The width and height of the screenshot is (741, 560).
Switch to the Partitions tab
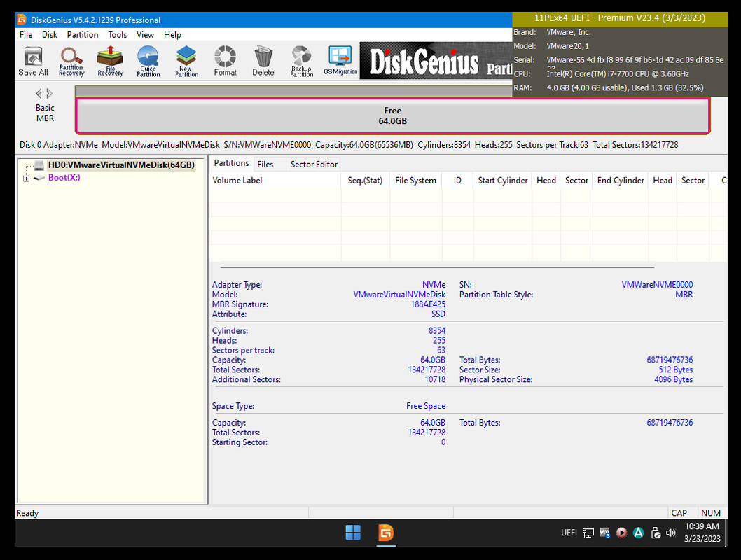click(231, 163)
